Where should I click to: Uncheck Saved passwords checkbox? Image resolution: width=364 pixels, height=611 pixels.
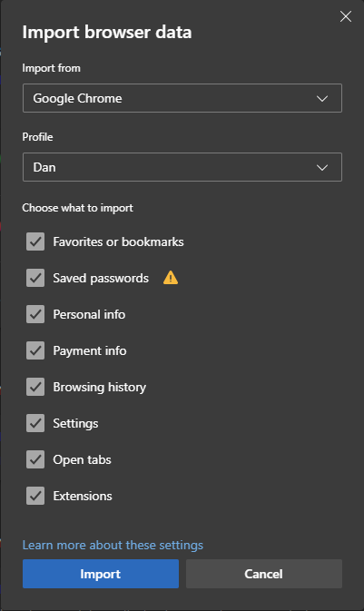point(35,278)
